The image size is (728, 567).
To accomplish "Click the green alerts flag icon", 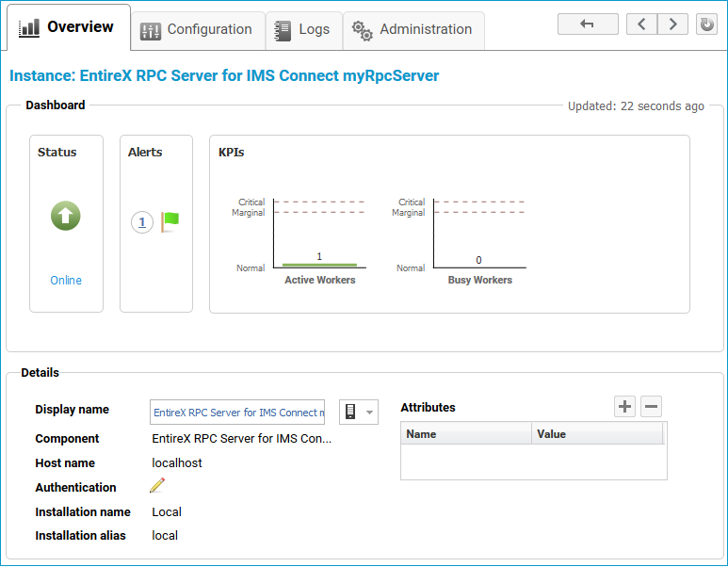I will coord(170,221).
